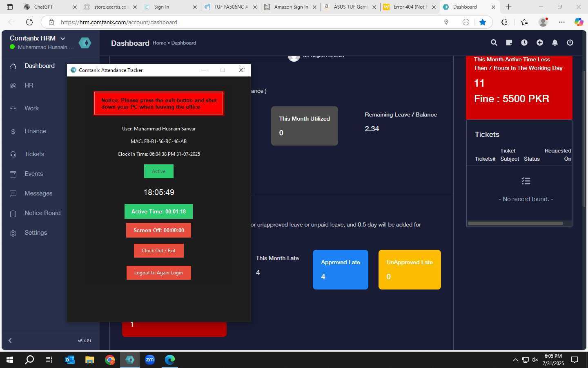The width and height of the screenshot is (588, 368).
Task: Click the plus circle icon in the header
Action: pos(540,43)
